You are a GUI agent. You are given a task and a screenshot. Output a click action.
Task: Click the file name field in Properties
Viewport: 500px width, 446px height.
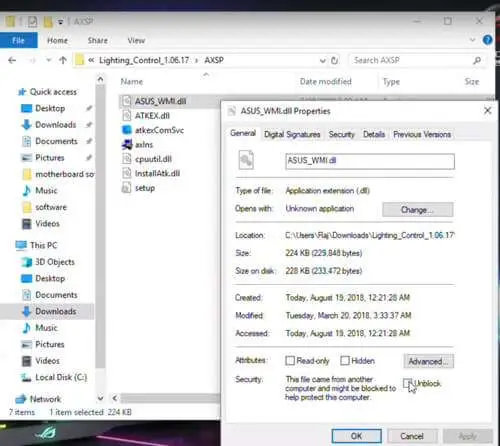370,161
